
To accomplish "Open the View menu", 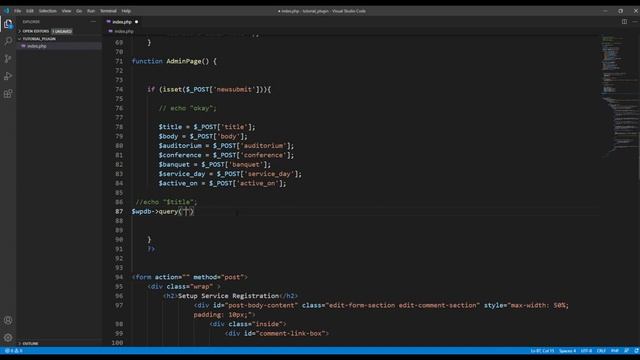I will pos(66,11).
